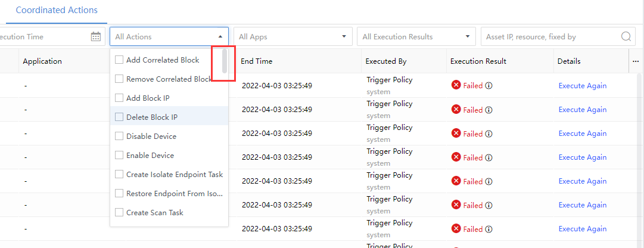Viewport: 644px width, 248px height.
Task: Click the calendar icon in time field
Action: click(96, 36)
